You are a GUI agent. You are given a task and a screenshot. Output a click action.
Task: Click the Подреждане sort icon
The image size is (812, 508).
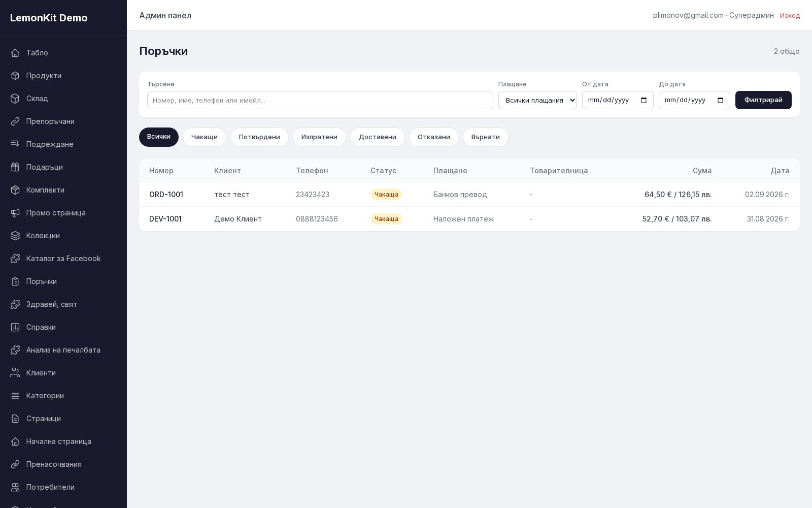(x=15, y=144)
